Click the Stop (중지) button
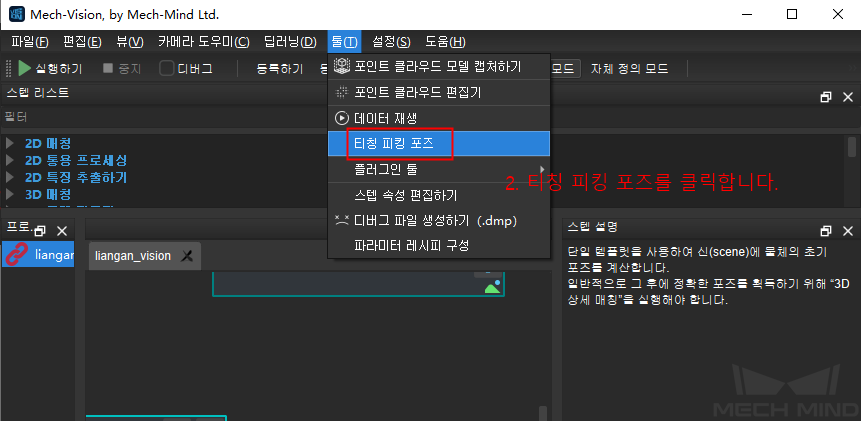This screenshot has height=421, width=861. click(x=122, y=69)
